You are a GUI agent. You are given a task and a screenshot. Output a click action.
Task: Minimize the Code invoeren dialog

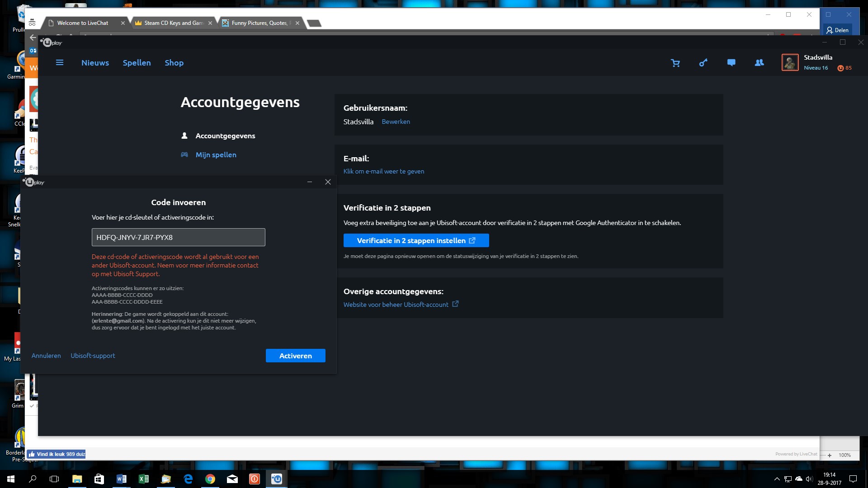(310, 182)
